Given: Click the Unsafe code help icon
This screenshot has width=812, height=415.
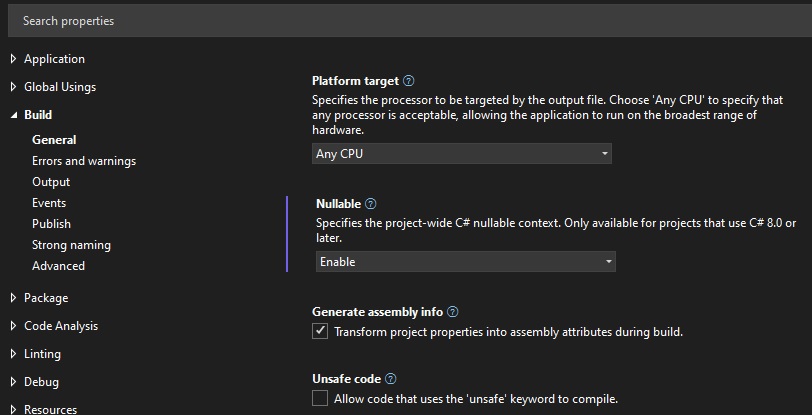Looking at the screenshot, I should 390,379.
